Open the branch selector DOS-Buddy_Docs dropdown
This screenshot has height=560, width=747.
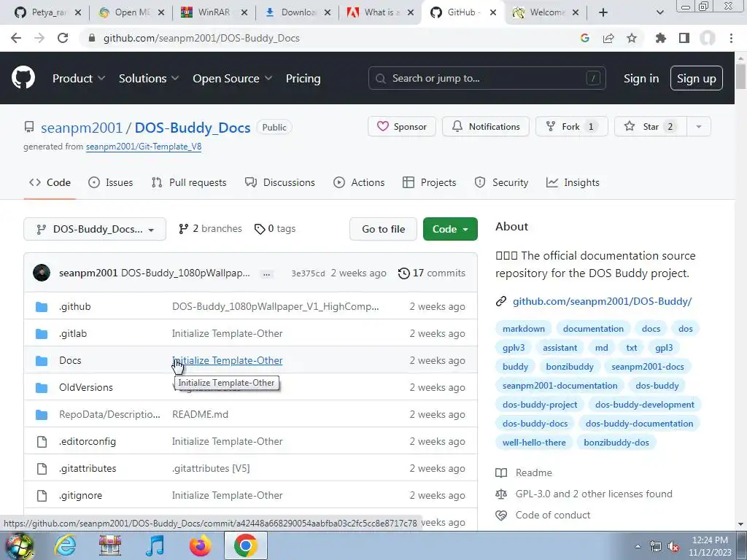click(95, 229)
